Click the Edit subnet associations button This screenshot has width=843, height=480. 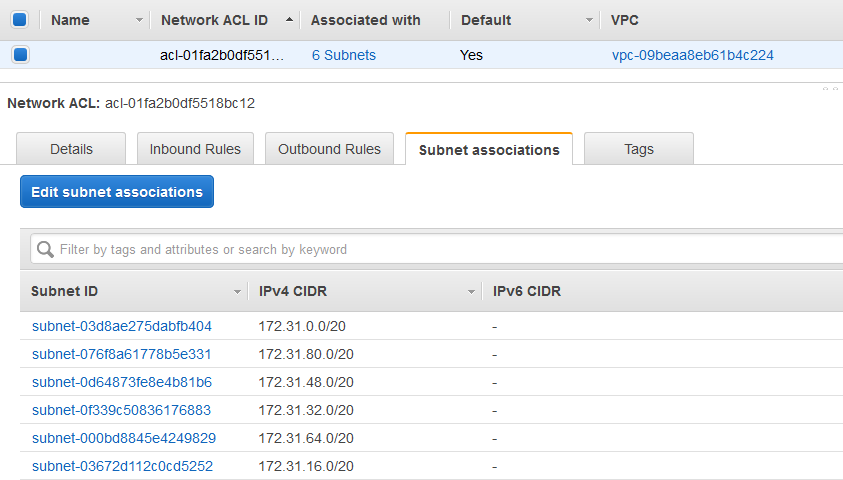point(117,192)
